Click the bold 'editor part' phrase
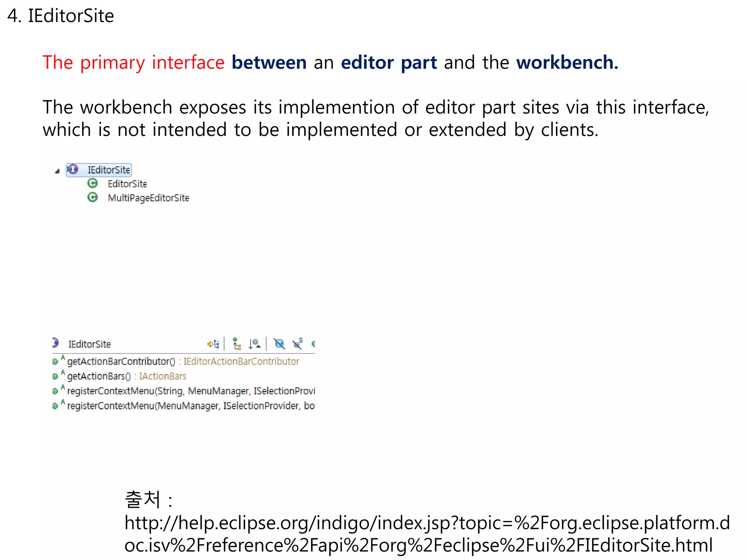 pos(389,63)
